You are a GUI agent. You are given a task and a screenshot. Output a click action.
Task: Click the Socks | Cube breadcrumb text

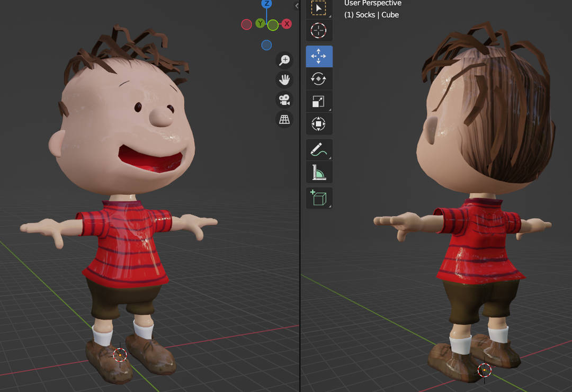point(372,15)
